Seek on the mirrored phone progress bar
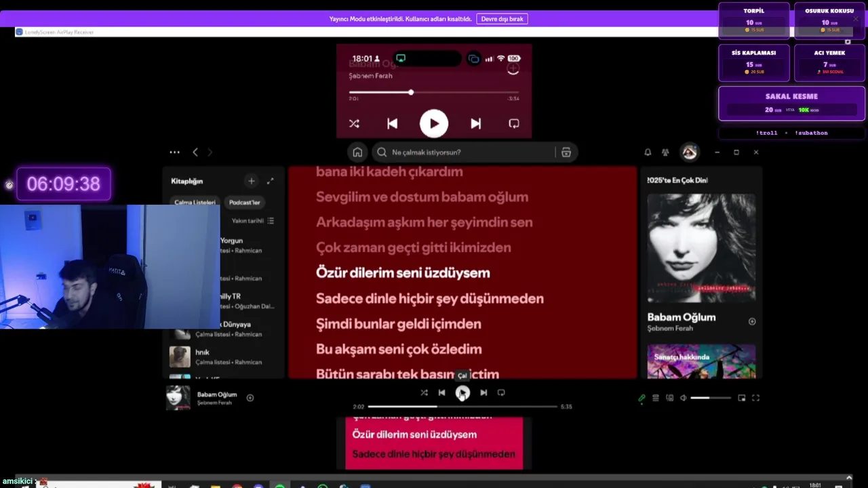The height and width of the screenshot is (488, 868). point(434,92)
